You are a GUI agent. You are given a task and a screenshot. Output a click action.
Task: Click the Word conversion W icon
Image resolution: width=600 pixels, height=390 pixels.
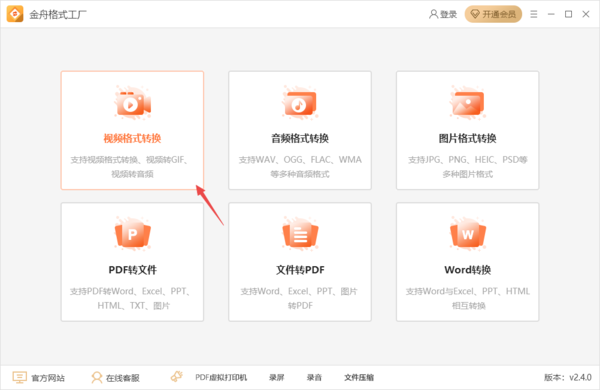click(468, 233)
